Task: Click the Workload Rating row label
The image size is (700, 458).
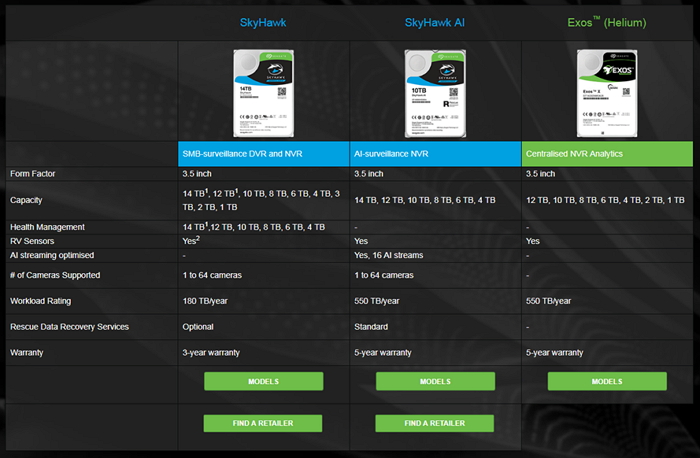Action: click(41, 301)
